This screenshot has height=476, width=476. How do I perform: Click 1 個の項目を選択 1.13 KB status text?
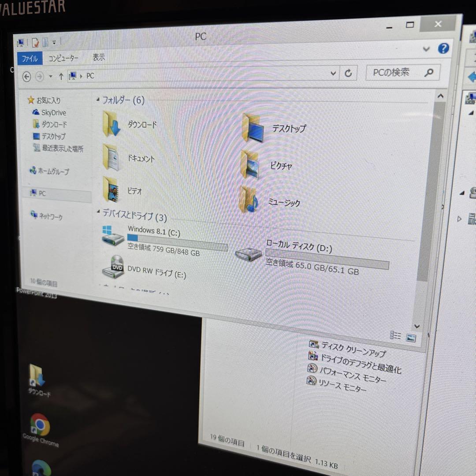(x=297, y=456)
